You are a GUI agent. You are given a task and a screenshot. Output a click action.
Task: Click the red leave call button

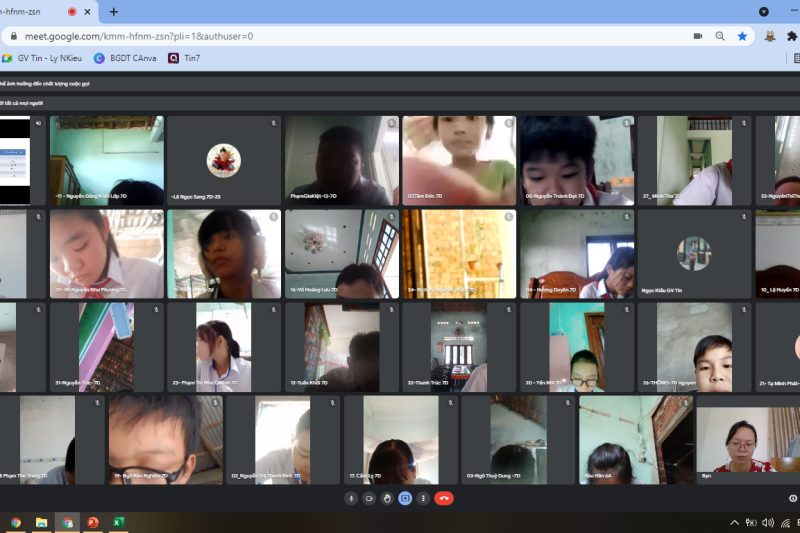445,498
